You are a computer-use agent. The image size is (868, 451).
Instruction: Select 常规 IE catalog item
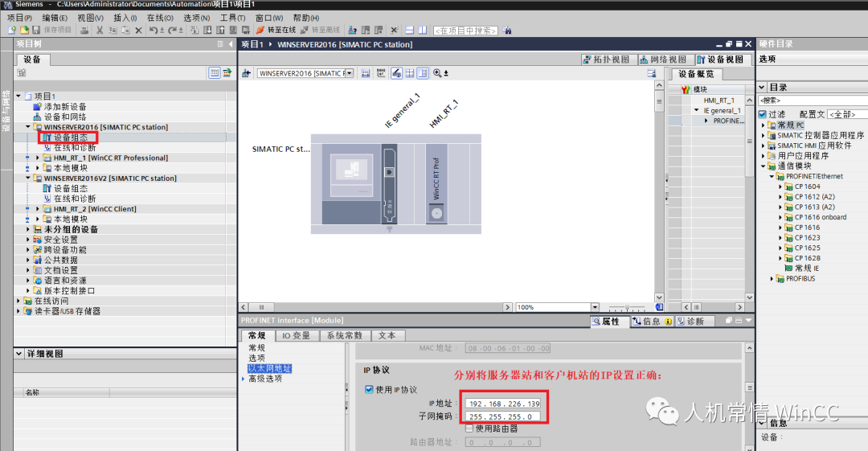tap(807, 269)
